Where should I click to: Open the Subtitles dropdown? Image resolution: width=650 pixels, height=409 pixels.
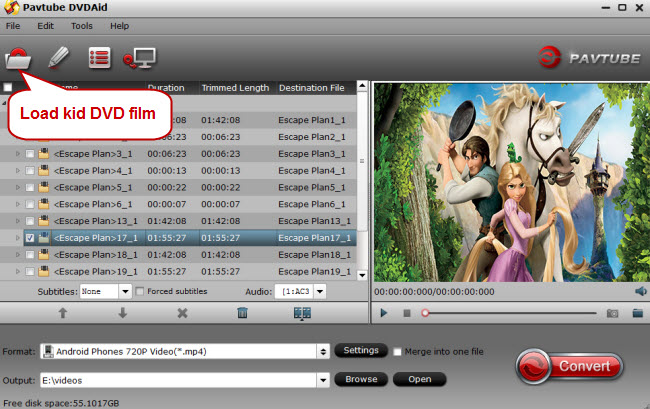[125, 291]
